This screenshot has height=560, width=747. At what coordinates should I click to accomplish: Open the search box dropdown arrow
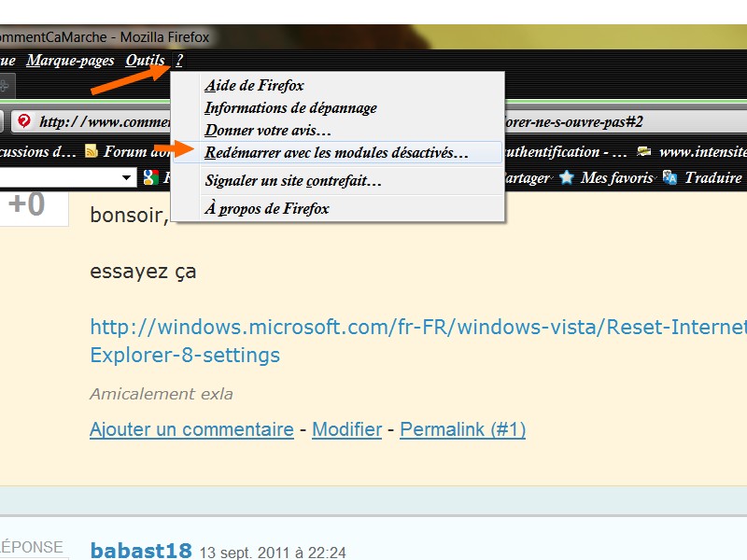(x=126, y=177)
